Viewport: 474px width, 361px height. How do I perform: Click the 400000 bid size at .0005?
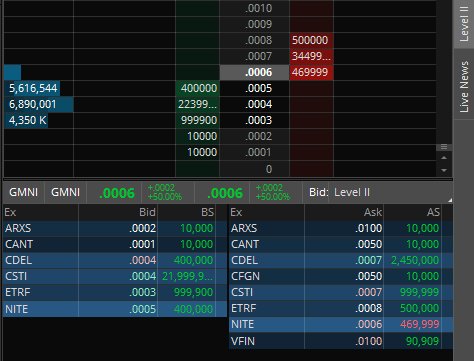[198, 88]
